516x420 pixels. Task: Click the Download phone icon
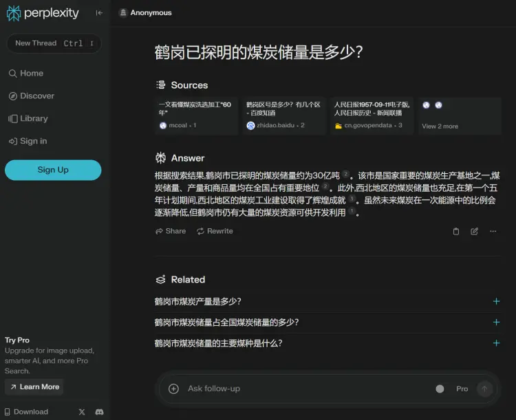coord(8,412)
